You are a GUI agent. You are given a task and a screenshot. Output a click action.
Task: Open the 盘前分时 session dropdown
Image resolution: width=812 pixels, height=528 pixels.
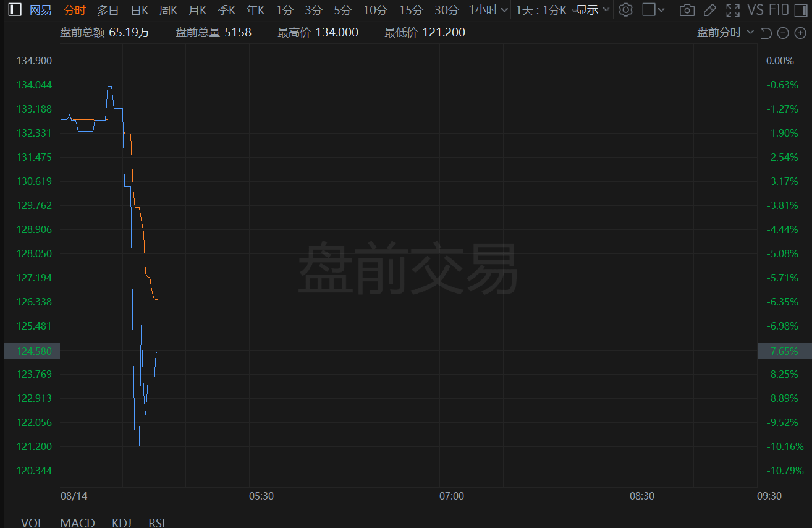click(x=725, y=33)
